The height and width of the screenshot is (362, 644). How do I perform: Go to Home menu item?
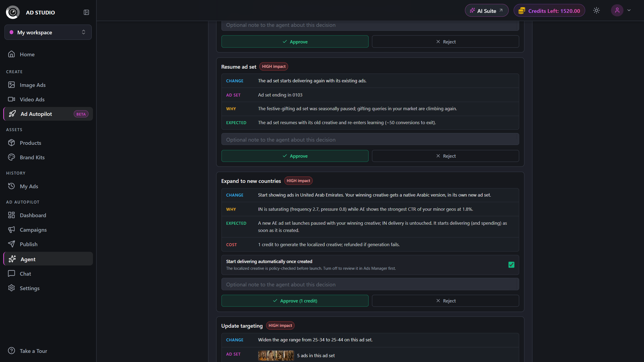tap(48, 54)
